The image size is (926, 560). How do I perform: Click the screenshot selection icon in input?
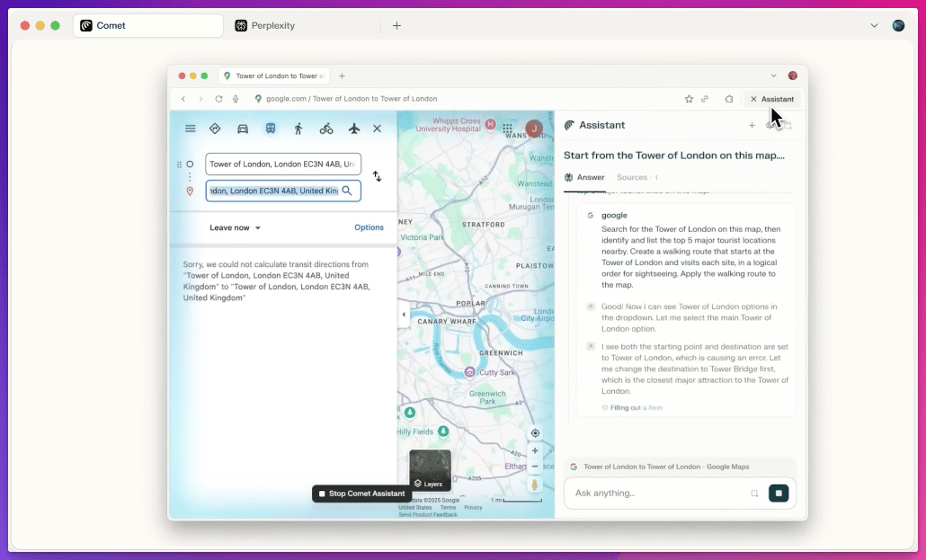point(754,493)
